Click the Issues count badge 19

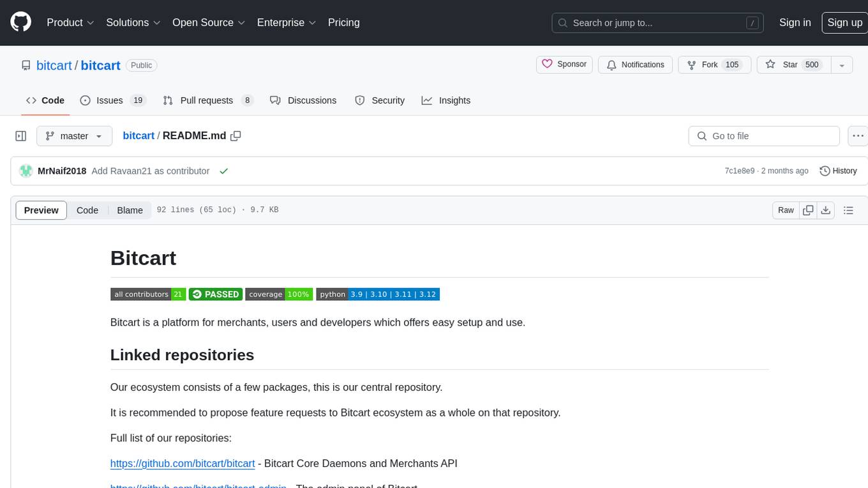click(138, 100)
